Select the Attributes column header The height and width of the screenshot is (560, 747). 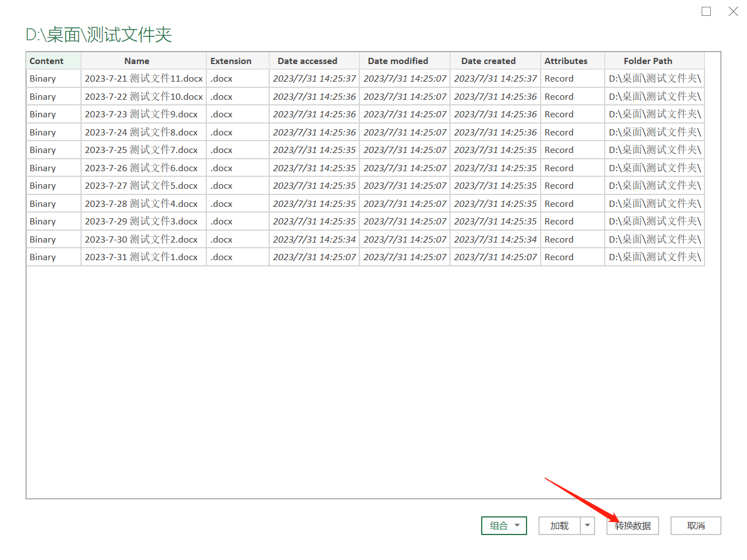pos(573,61)
